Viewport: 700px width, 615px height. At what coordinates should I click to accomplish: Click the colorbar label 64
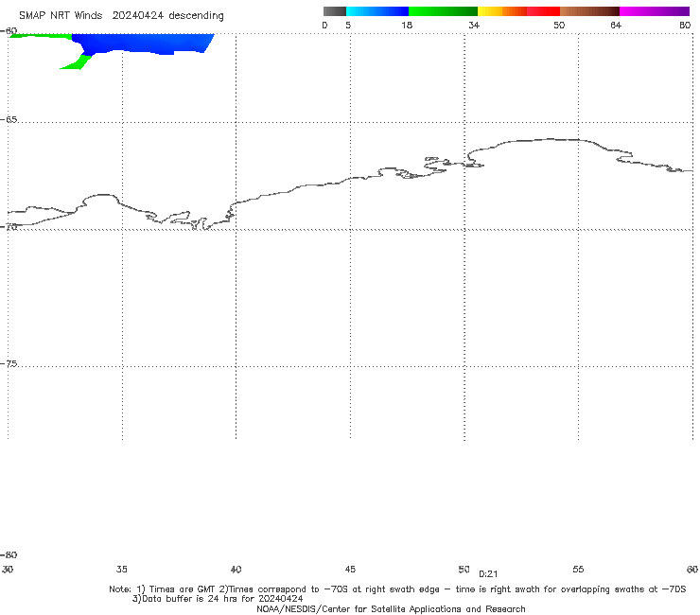tap(616, 25)
